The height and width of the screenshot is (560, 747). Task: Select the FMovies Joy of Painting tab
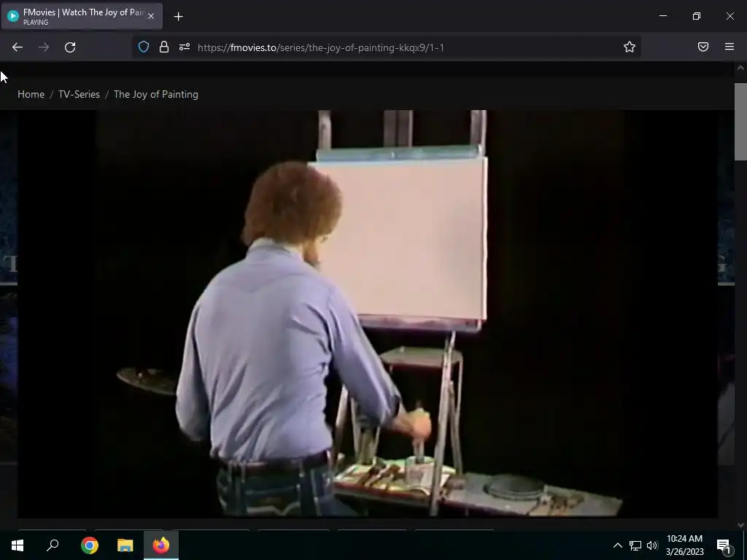coord(82,16)
